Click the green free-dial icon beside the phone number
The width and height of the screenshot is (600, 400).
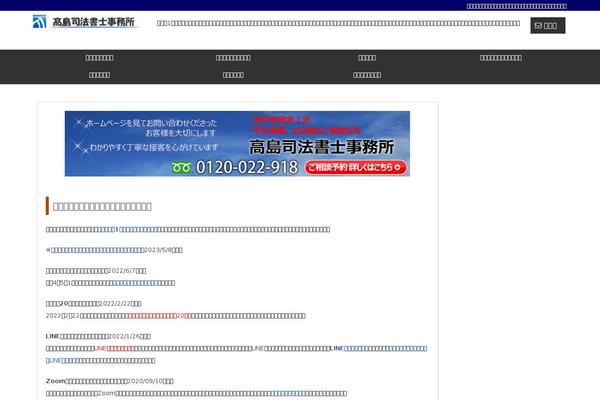coord(181,168)
